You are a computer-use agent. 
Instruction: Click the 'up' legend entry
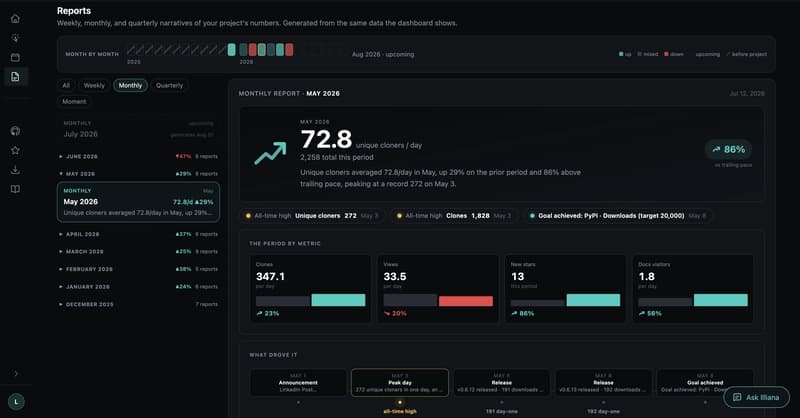pos(625,54)
